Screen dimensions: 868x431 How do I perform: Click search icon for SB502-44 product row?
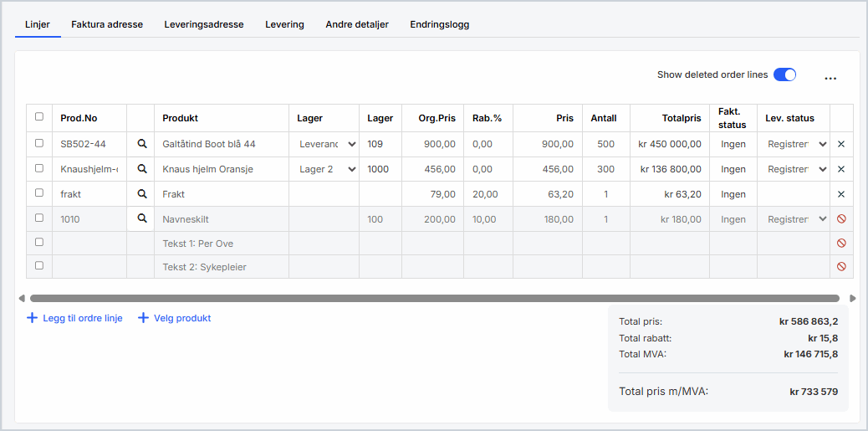coord(141,144)
